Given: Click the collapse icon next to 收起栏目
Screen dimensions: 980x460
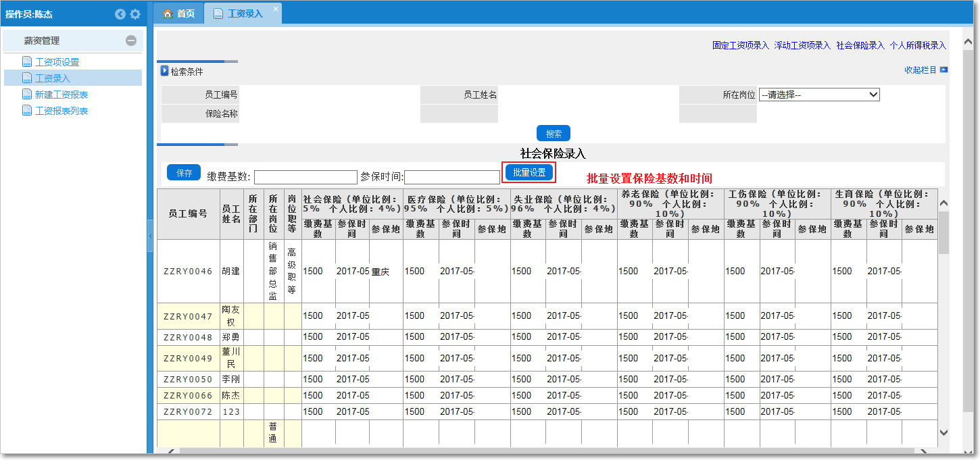Looking at the screenshot, I should click(942, 70).
